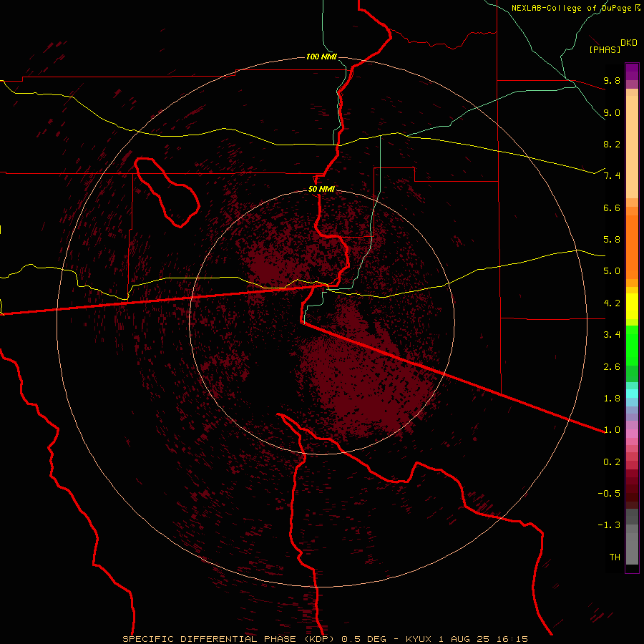Image resolution: width=644 pixels, height=644 pixels.
Task: Click the purple top segment of color scale
Action: click(632, 72)
